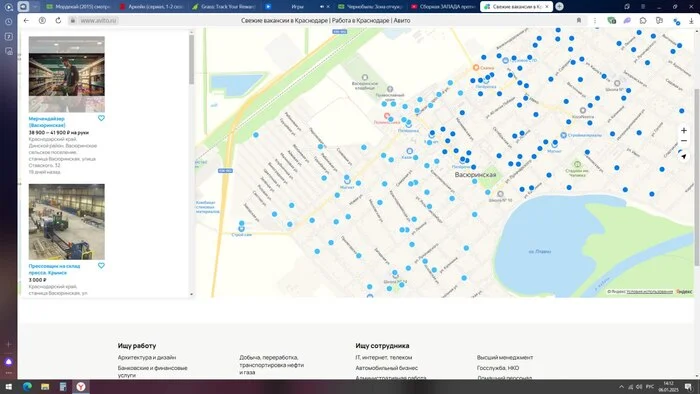Image resolution: width=700 pixels, height=394 pixels.
Task: Click the vacancy list scrollbar thumb
Action: tap(192, 59)
